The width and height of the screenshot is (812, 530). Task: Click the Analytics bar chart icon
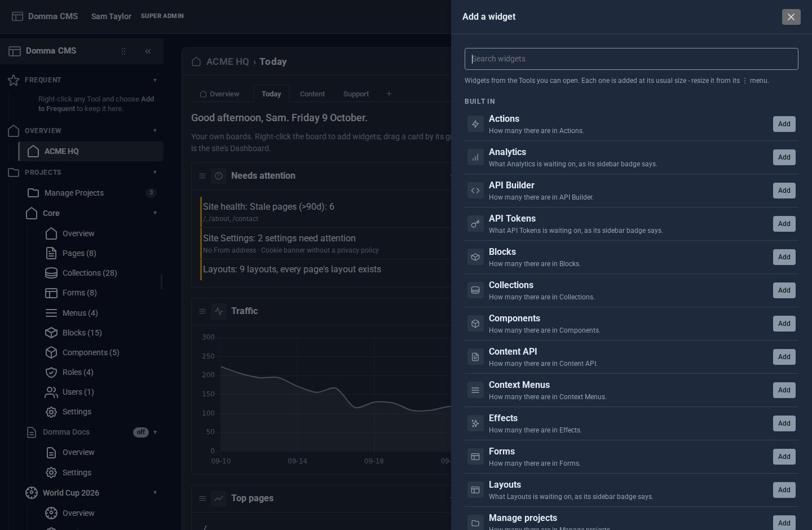tap(475, 157)
